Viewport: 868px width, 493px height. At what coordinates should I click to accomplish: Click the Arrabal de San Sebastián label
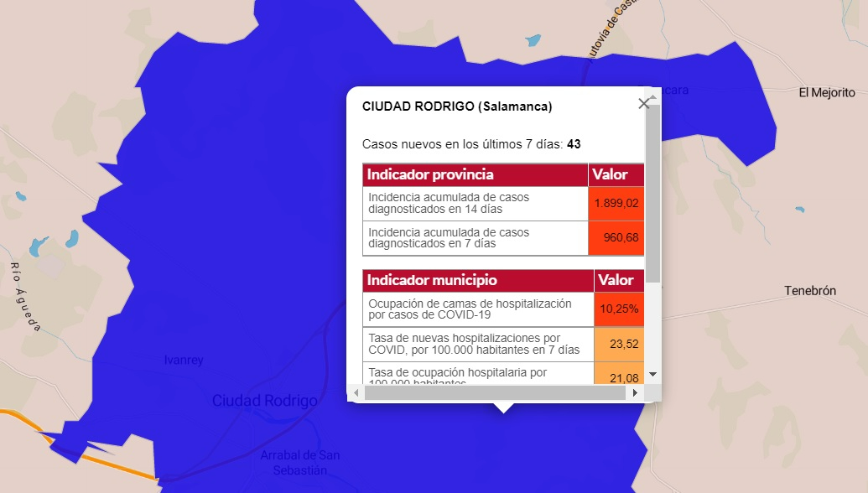299,463
